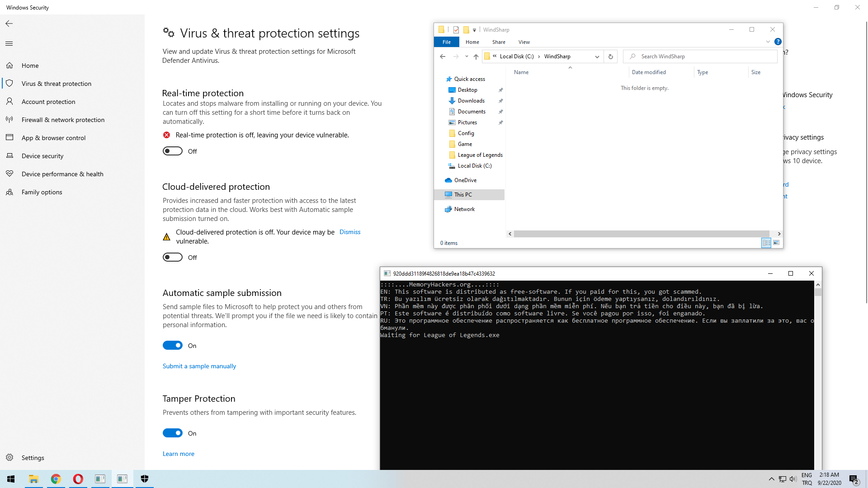Toggle Real-time protection switch
Image resolution: width=868 pixels, height=488 pixels.
click(x=173, y=151)
